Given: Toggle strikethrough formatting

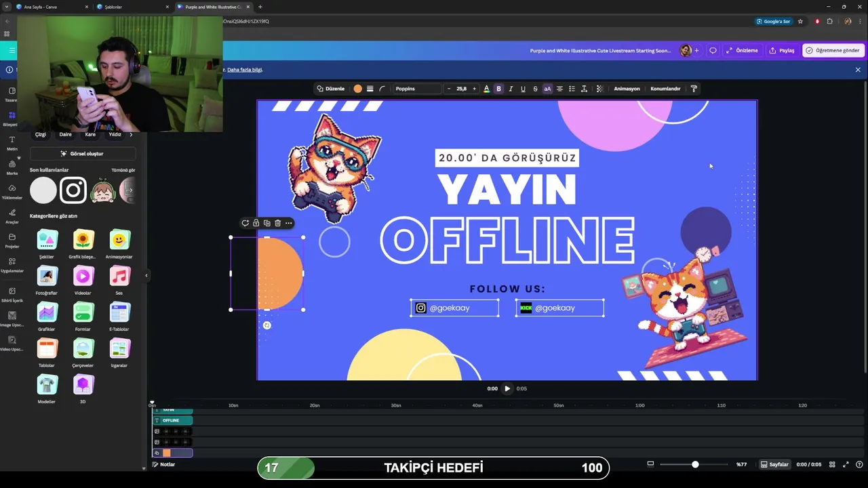Looking at the screenshot, I should click(535, 89).
